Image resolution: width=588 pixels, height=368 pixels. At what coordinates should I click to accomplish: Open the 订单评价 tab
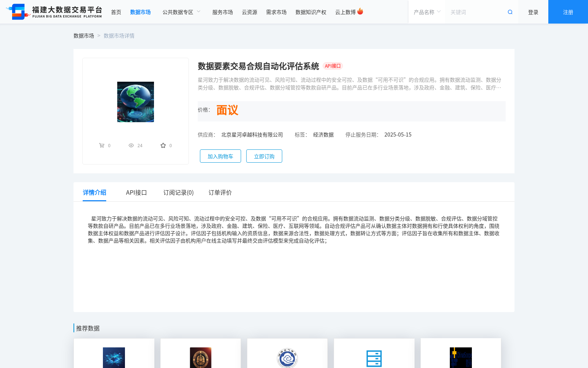click(219, 192)
